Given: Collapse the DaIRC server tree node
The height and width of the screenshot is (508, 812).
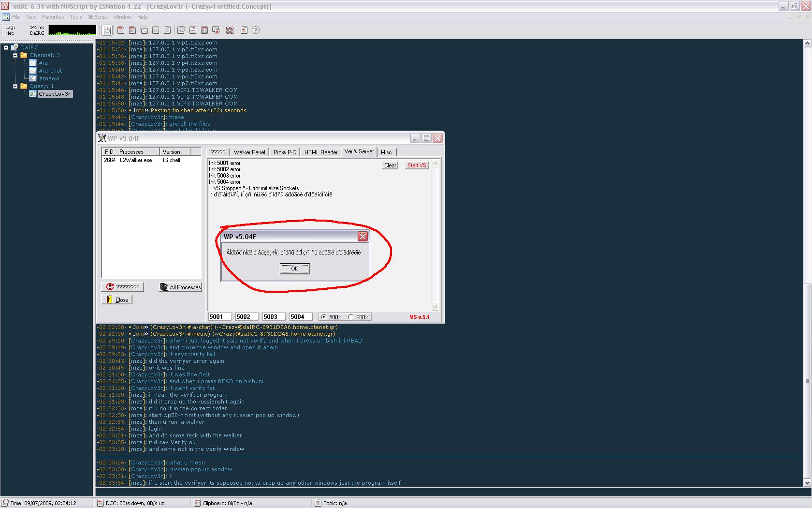Looking at the screenshot, I should click(6, 47).
